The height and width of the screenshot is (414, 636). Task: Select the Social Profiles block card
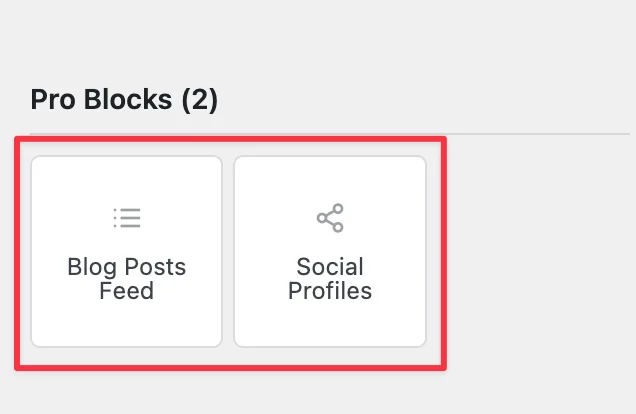click(330, 251)
